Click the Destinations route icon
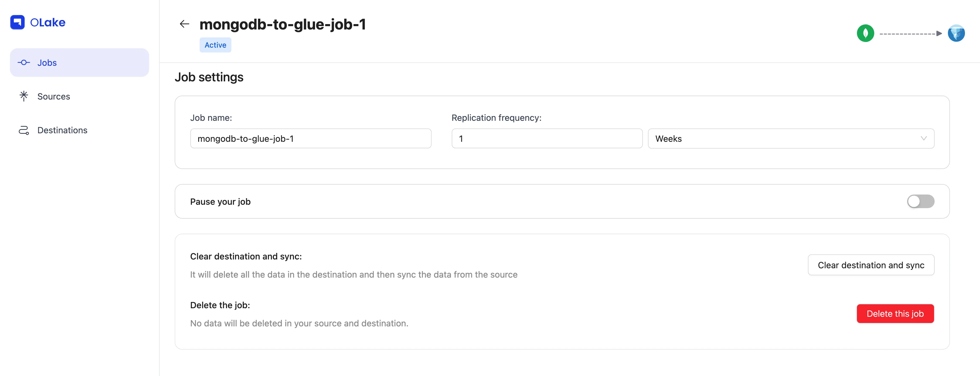This screenshot has height=376, width=980. click(x=24, y=130)
